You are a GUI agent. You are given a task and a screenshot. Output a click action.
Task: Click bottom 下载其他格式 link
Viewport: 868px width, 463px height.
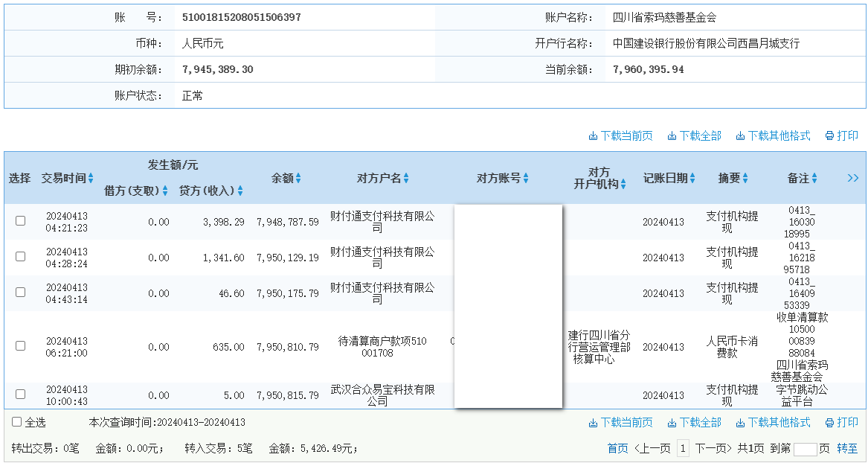[x=773, y=423]
